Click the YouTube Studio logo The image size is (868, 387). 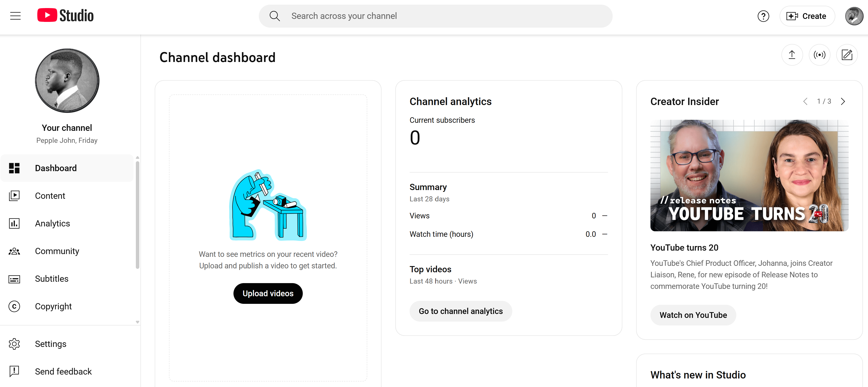[65, 15]
